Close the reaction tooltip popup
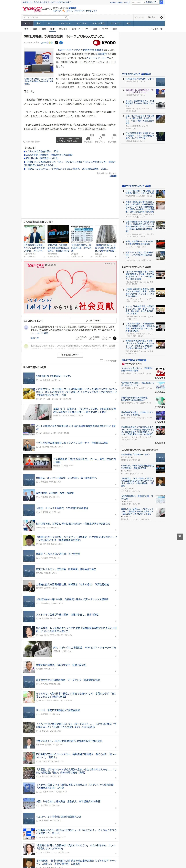186x868 pixels. tap(81, 138)
